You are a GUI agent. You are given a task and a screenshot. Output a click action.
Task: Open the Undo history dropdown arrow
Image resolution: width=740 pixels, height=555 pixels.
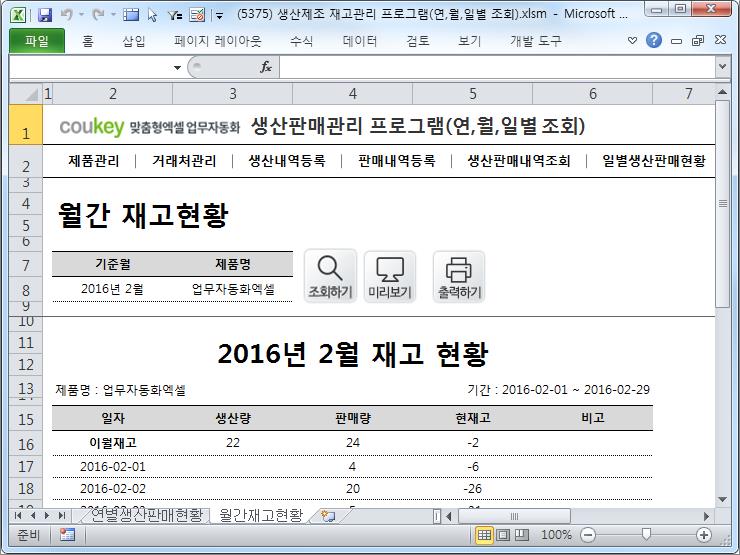(82, 15)
